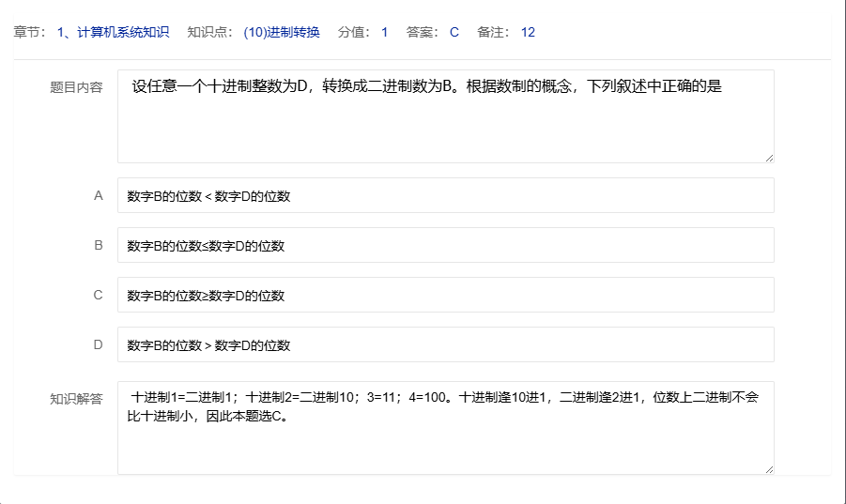
Task: Click option A input with 数字B的位数 < 数字D的位数
Action: tap(445, 196)
